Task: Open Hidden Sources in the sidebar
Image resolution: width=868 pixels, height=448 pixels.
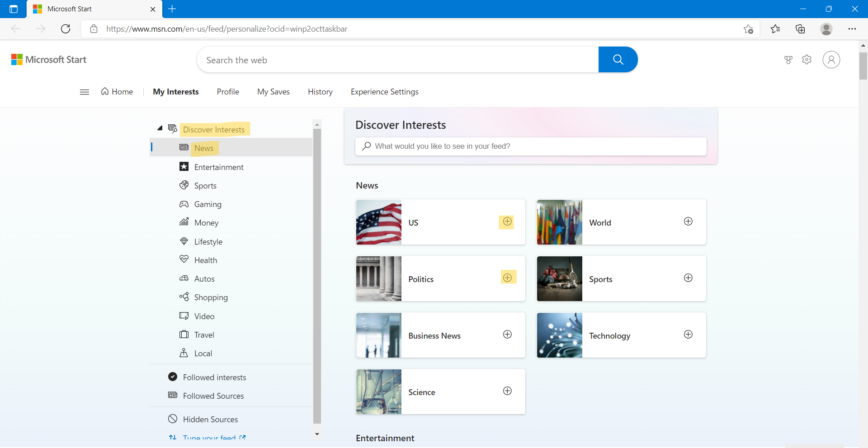Action: 210,419
